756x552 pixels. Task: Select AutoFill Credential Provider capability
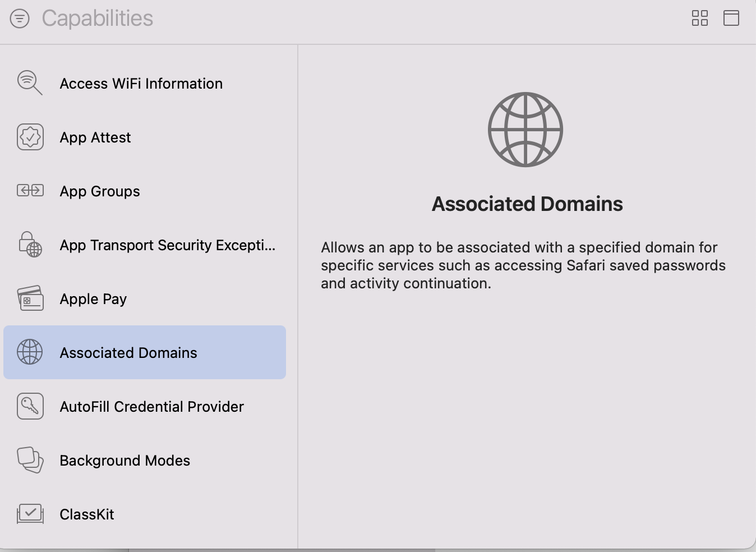click(x=145, y=406)
